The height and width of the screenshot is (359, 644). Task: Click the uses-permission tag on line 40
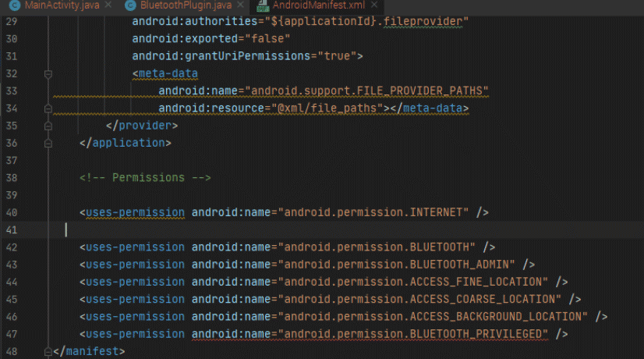pyautogui.click(x=135, y=212)
